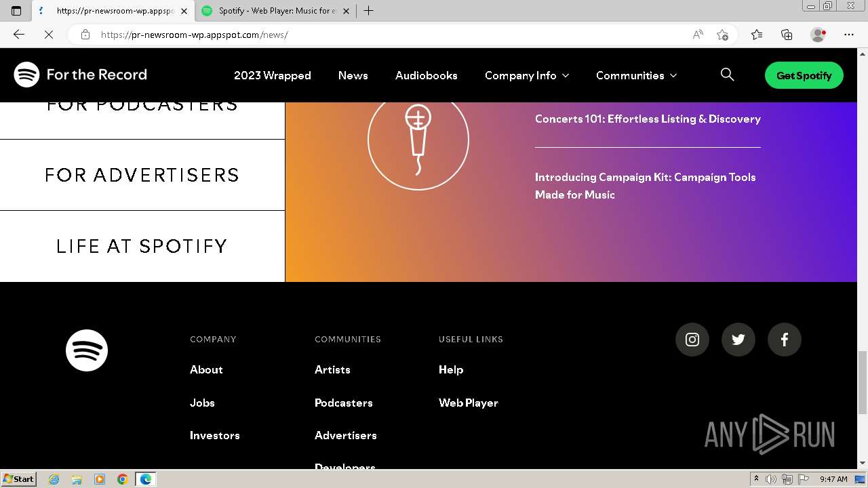The image size is (868, 488).
Task: Open the volume speaker icon in system tray
Action: coord(770,479)
